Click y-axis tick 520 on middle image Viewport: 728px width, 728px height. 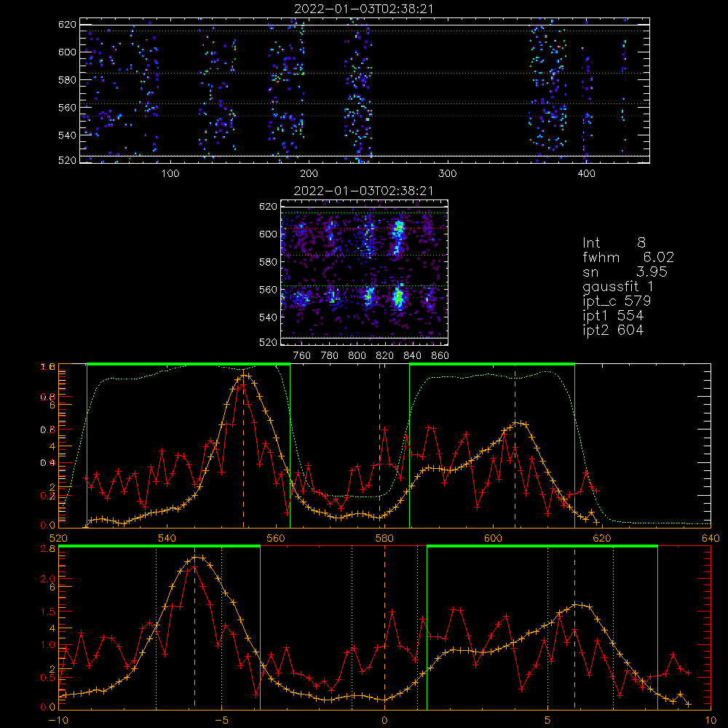coord(268,342)
